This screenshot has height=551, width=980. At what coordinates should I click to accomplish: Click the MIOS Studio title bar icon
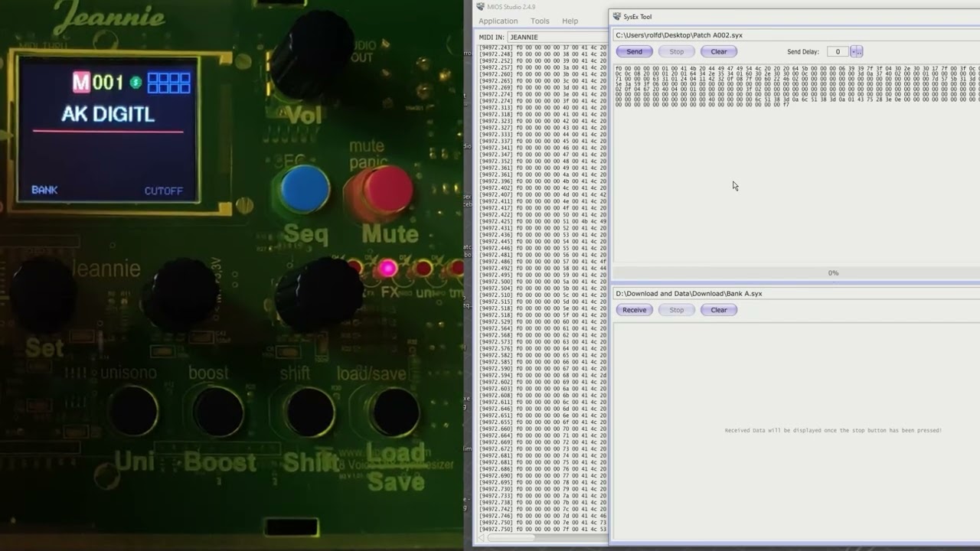(480, 7)
